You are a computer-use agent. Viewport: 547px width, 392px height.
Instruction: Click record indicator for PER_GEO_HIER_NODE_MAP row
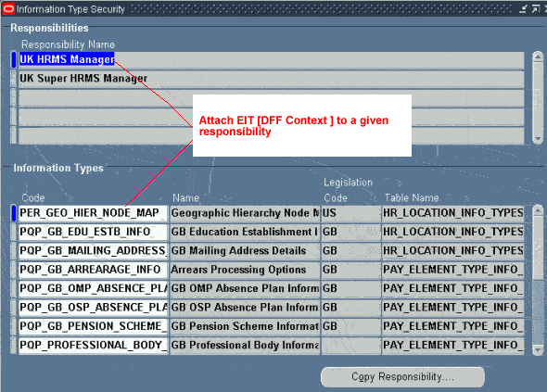point(14,213)
